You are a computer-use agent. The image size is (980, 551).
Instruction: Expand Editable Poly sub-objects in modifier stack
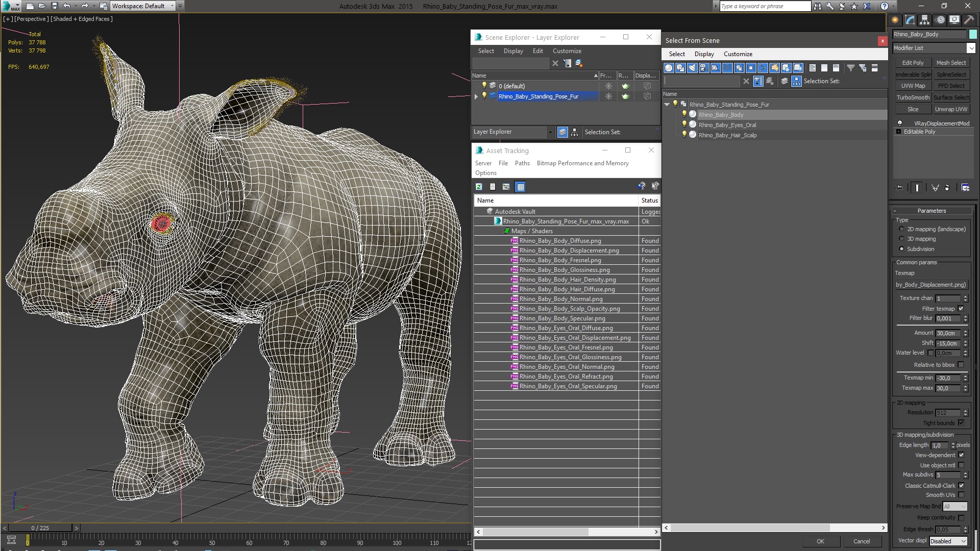click(x=898, y=132)
